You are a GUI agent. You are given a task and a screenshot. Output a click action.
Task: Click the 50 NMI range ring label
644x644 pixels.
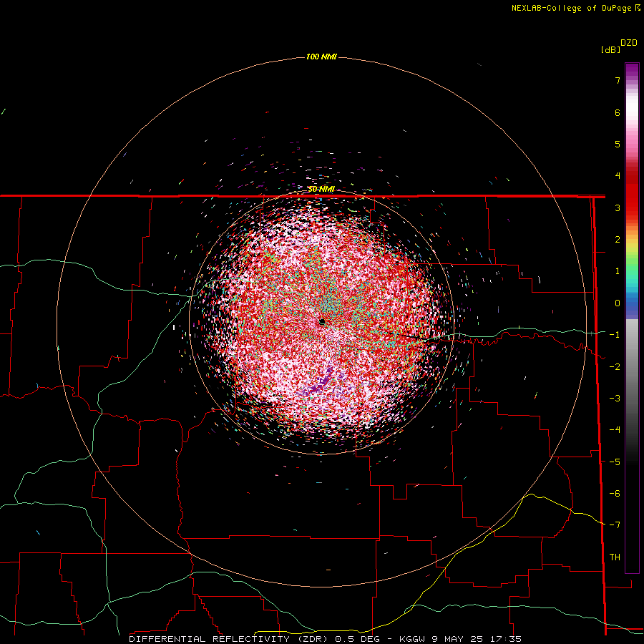click(321, 189)
